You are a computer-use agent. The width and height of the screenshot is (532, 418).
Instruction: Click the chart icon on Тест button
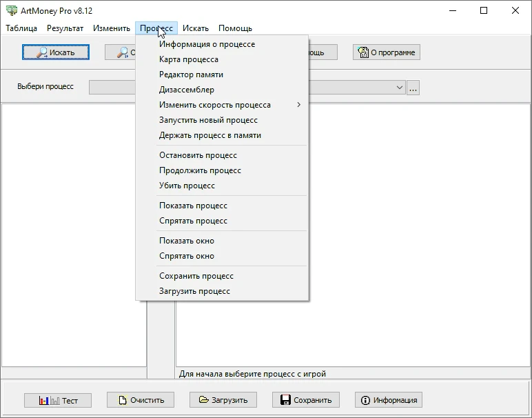coord(49,401)
